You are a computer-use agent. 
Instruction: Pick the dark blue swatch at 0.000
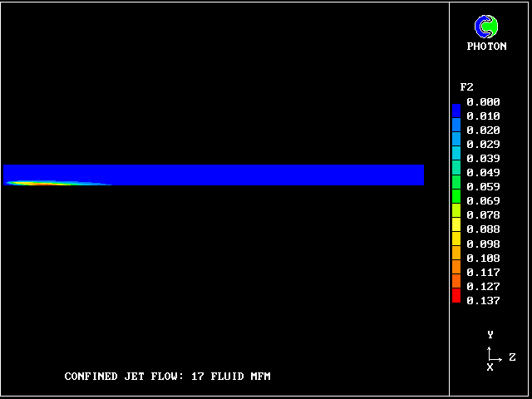[x=456, y=108]
